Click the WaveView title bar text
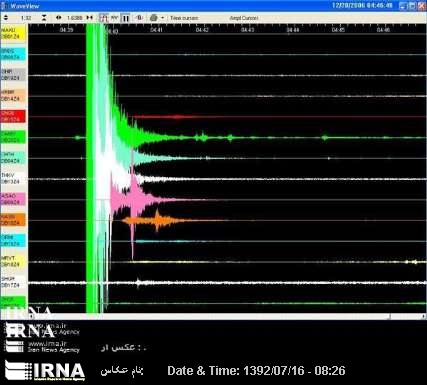Screen dimensions: 427x385 pyautogui.click(x=25, y=6)
